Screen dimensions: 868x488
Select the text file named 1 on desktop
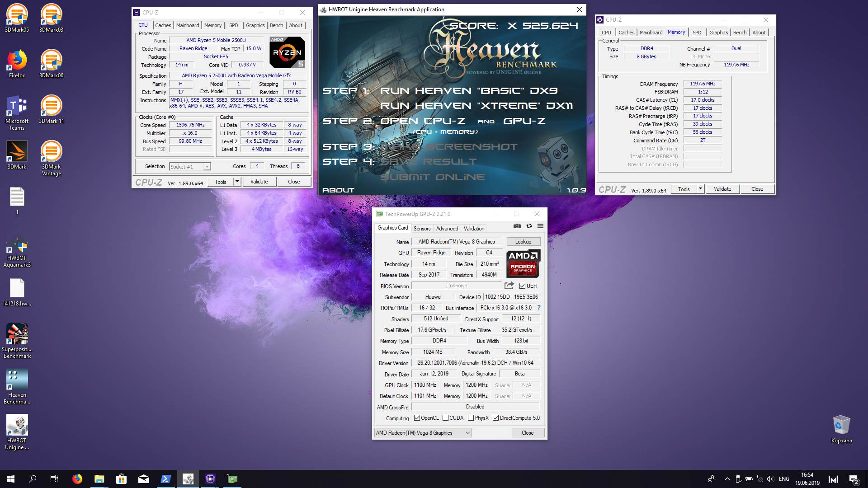click(17, 201)
